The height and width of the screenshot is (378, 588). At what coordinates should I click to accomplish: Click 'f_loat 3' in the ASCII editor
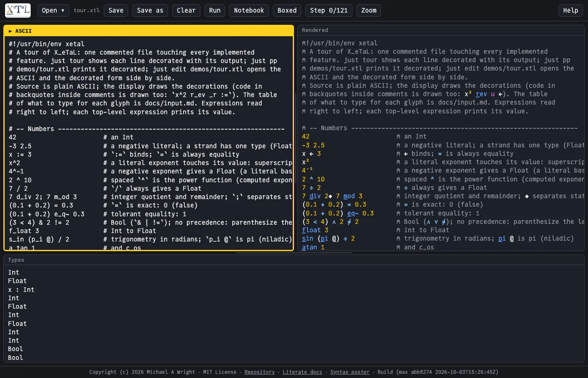pyautogui.click(x=24, y=231)
